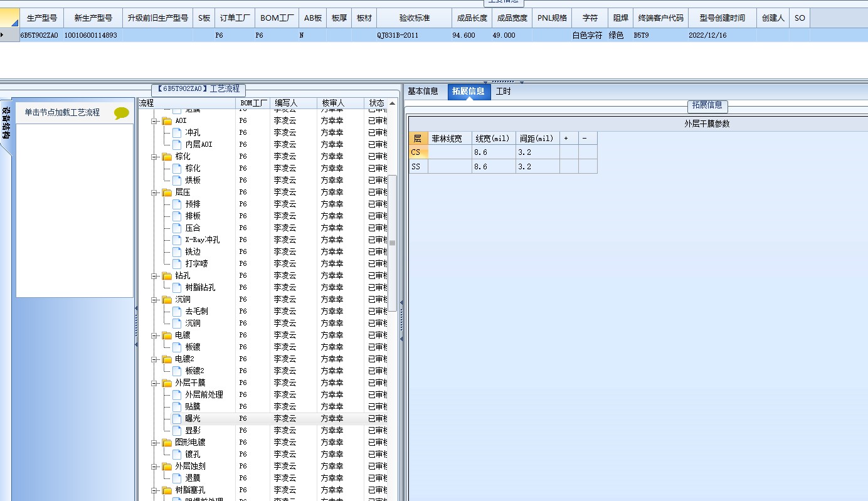Sort by the 新生产型号 column header
Image resolution: width=868 pixels, height=501 pixels.
click(93, 18)
